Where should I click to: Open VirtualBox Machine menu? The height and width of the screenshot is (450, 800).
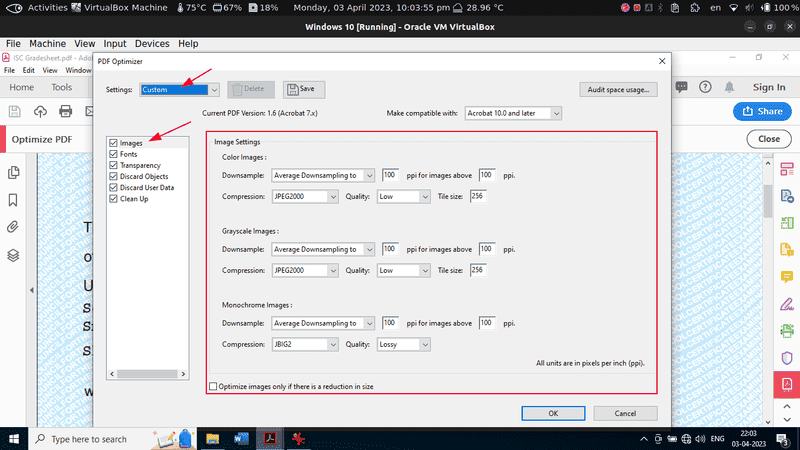47,44
